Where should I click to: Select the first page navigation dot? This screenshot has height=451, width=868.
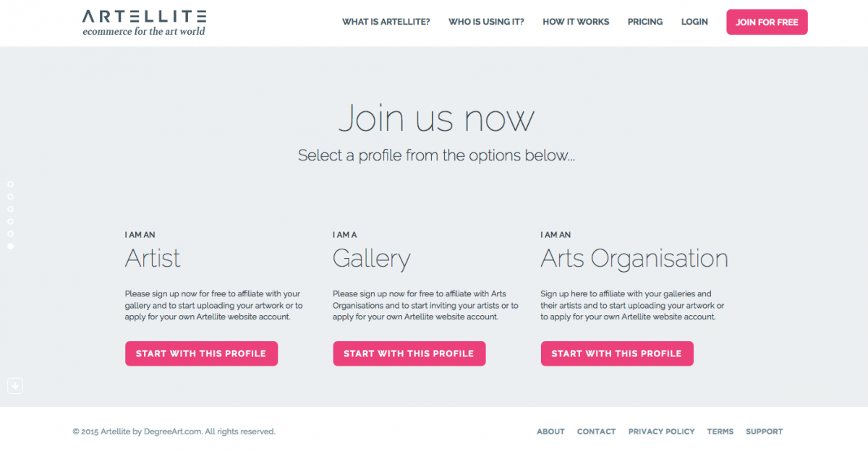(x=10, y=184)
